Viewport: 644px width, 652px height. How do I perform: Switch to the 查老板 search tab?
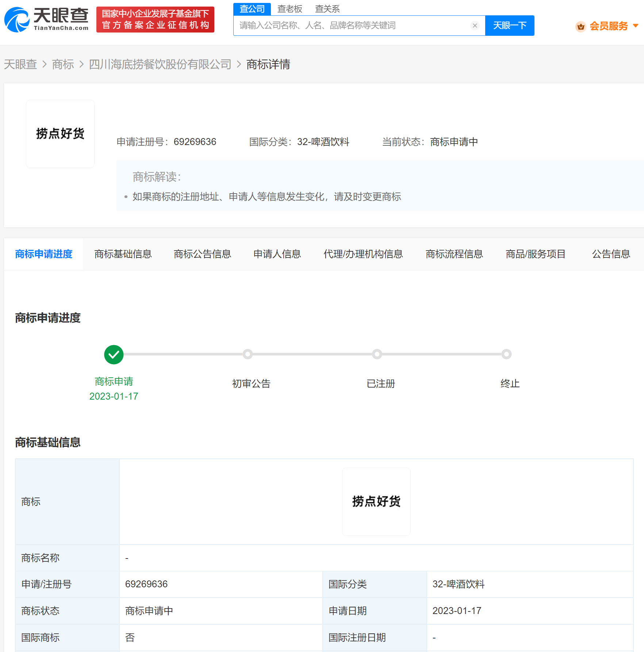coord(290,8)
